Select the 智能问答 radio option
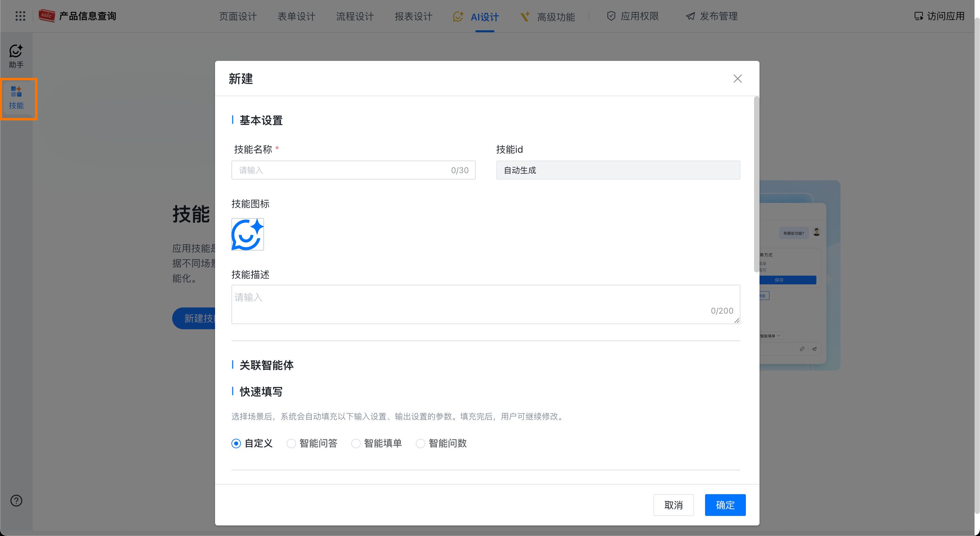This screenshot has width=980, height=536. click(x=291, y=443)
